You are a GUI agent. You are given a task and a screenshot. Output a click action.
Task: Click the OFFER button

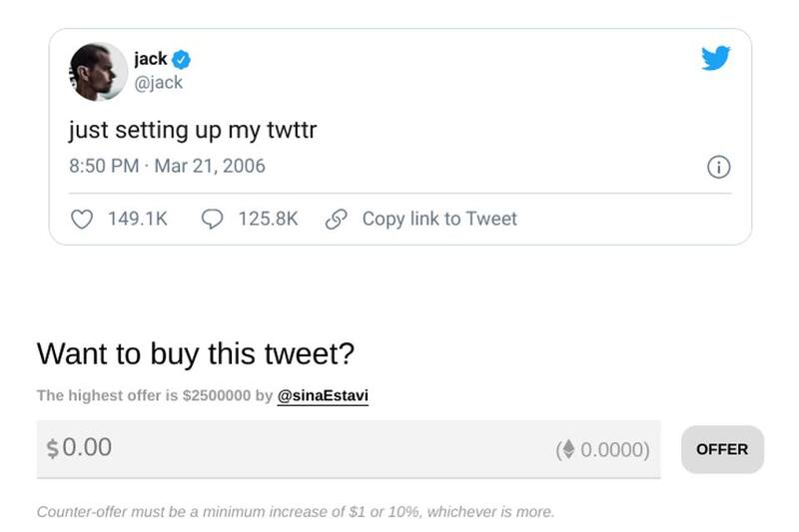[x=722, y=449]
